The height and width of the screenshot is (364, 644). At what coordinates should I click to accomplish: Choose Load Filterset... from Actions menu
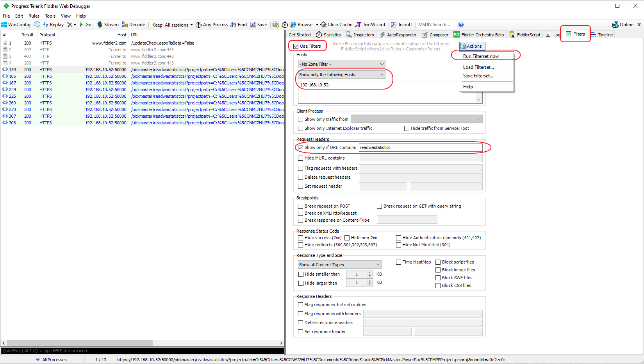[486, 67]
